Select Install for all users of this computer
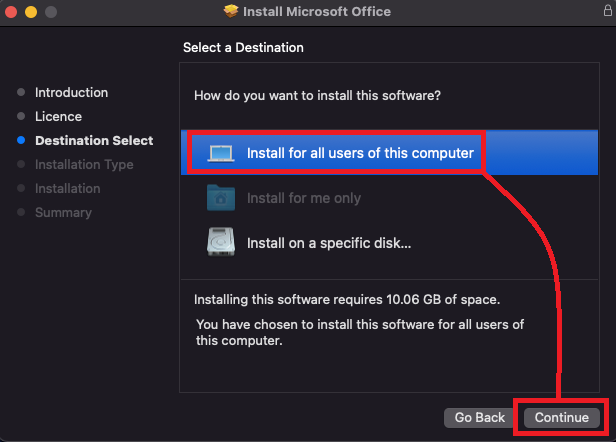The width and height of the screenshot is (616, 442). pyautogui.click(x=389, y=153)
